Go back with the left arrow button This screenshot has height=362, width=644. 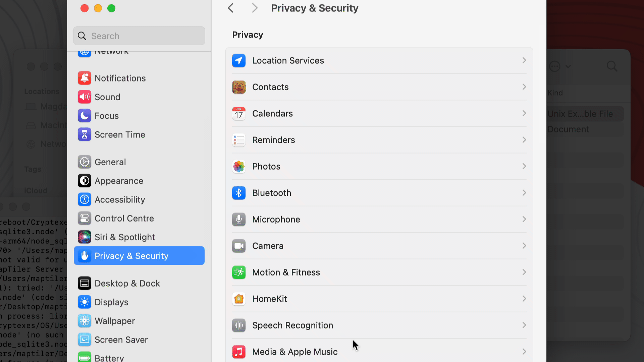231,8
